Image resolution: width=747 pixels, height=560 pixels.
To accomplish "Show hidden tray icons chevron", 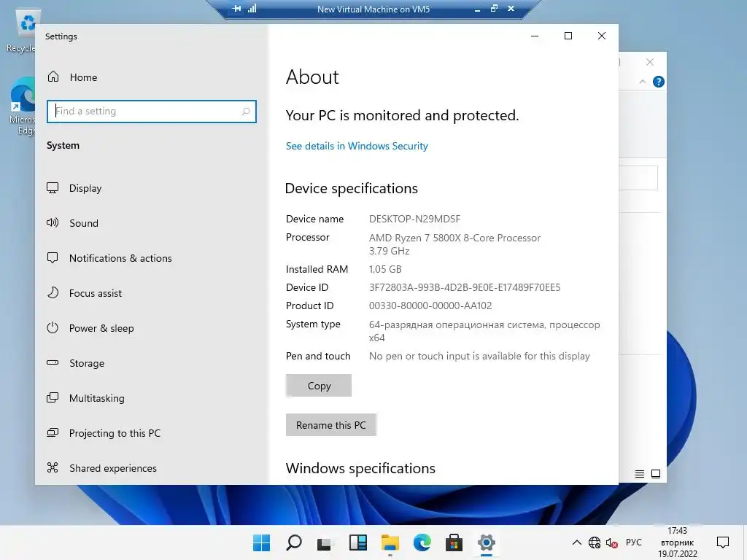I will point(576,542).
